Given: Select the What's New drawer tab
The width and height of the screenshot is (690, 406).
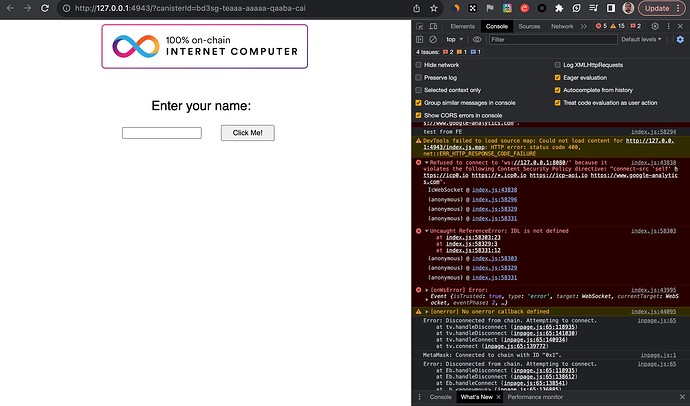Looking at the screenshot, I should pyautogui.click(x=477, y=397).
